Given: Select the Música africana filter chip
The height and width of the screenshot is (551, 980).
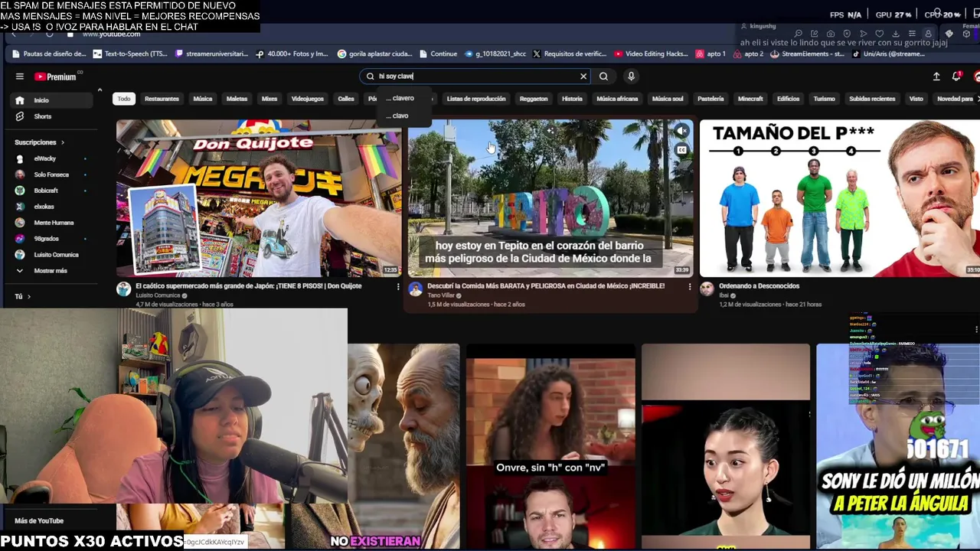Looking at the screenshot, I should coord(617,99).
